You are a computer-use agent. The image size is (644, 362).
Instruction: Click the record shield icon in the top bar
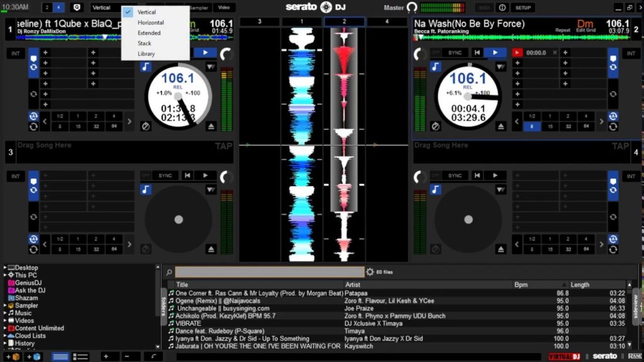pos(76,8)
